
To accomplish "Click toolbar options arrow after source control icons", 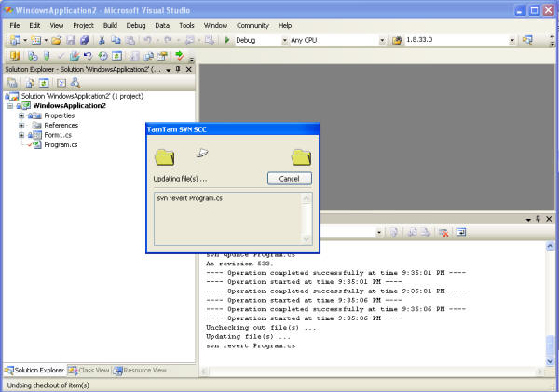I will tap(192, 59).
